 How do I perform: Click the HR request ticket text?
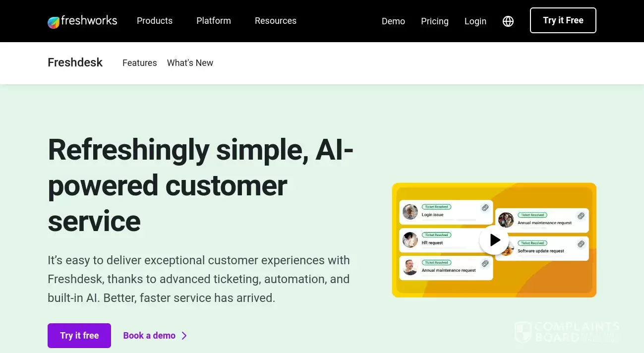tap(432, 243)
